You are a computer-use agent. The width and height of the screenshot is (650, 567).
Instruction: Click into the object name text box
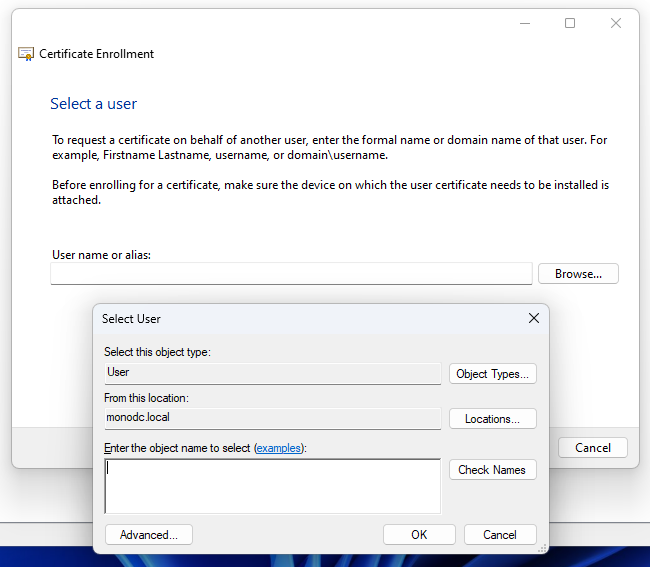272,486
